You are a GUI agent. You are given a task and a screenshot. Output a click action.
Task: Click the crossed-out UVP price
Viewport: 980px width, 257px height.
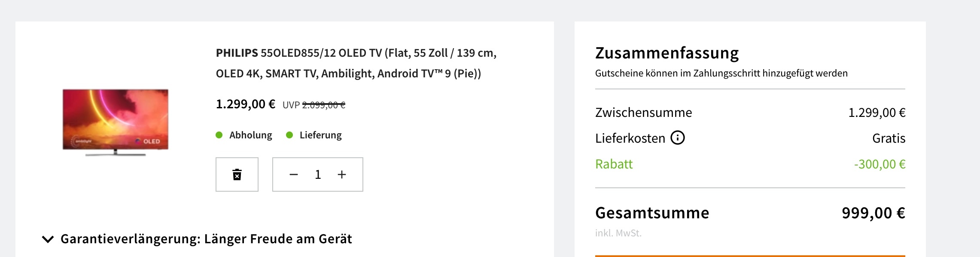[324, 105]
